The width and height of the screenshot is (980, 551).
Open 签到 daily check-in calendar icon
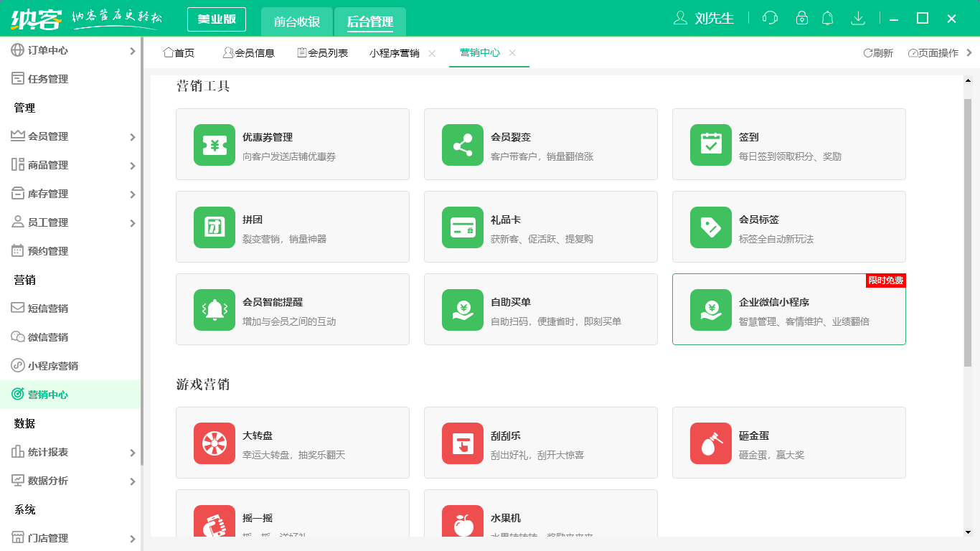[x=710, y=143]
